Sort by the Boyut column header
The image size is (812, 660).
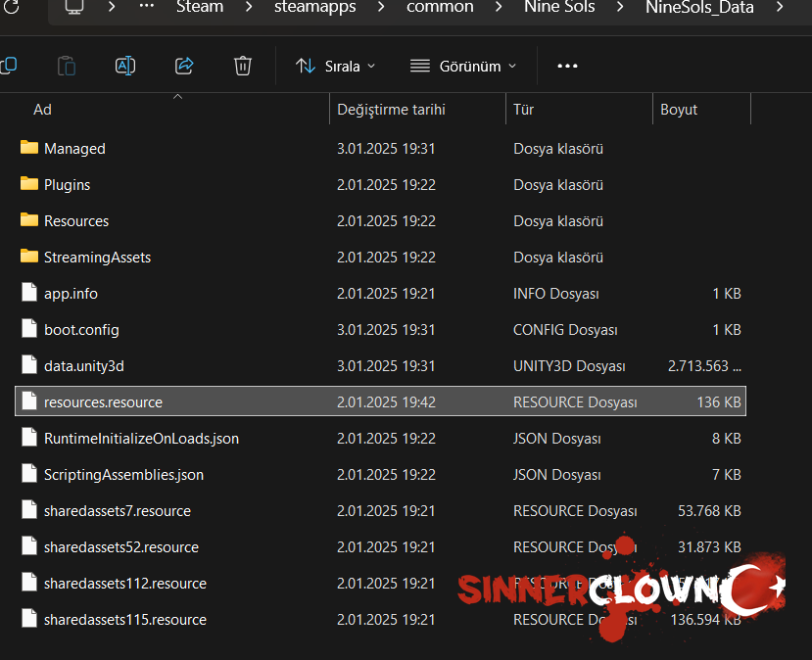coord(679,110)
